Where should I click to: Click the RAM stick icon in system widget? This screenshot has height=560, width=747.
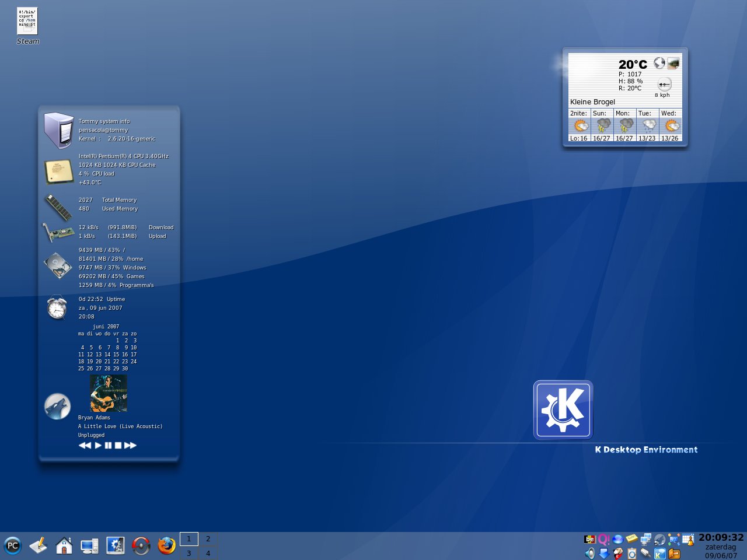(x=58, y=207)
